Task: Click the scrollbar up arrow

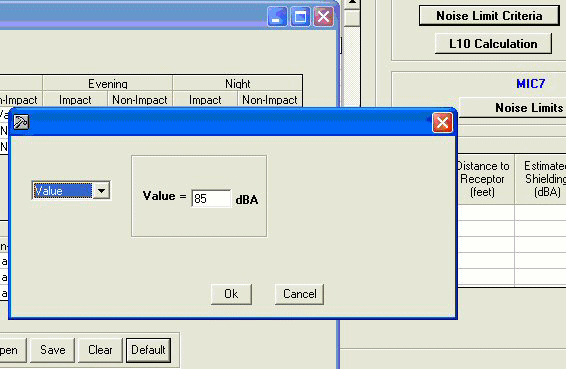Action: 352,3
